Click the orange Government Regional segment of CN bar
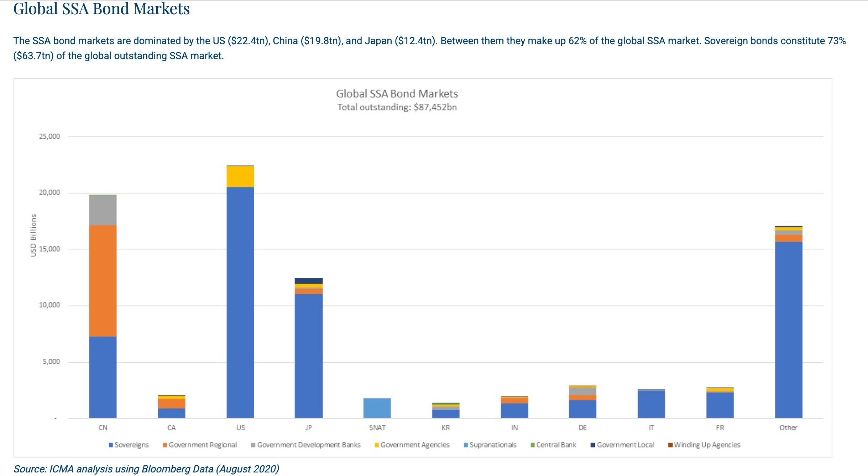Viewport: 868px width, 476px height. click(103, 281)
